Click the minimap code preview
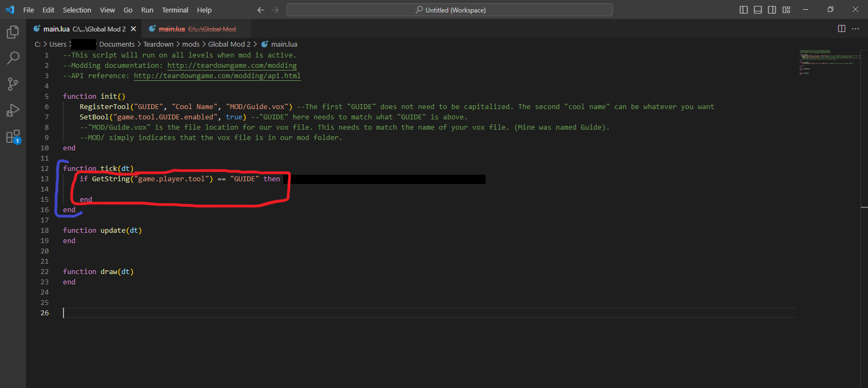This screenshot has height=388, width=868. point(829,62)
